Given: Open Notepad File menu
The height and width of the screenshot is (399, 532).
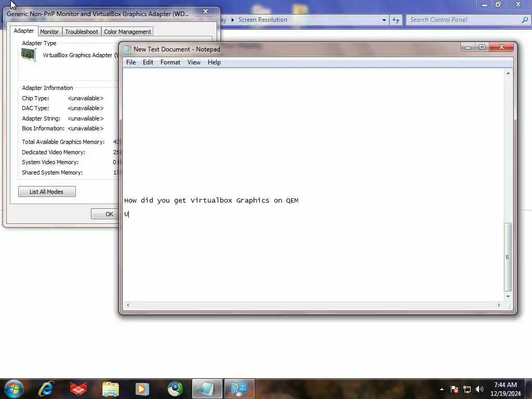Looking at the screenshot, I should (130, 62).
